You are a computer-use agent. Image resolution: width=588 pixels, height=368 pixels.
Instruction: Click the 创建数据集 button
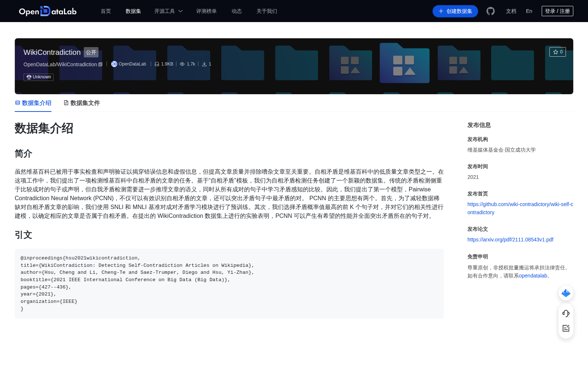click(x=455, y=11)
